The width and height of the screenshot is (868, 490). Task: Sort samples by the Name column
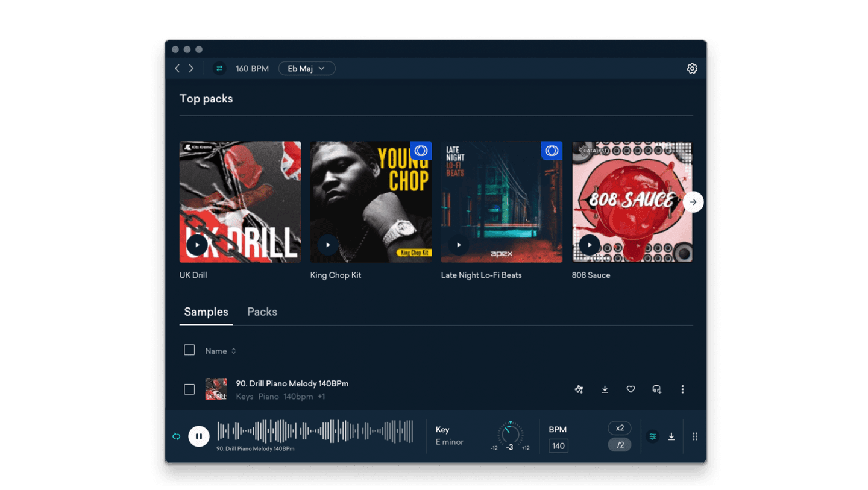[221, 351]
